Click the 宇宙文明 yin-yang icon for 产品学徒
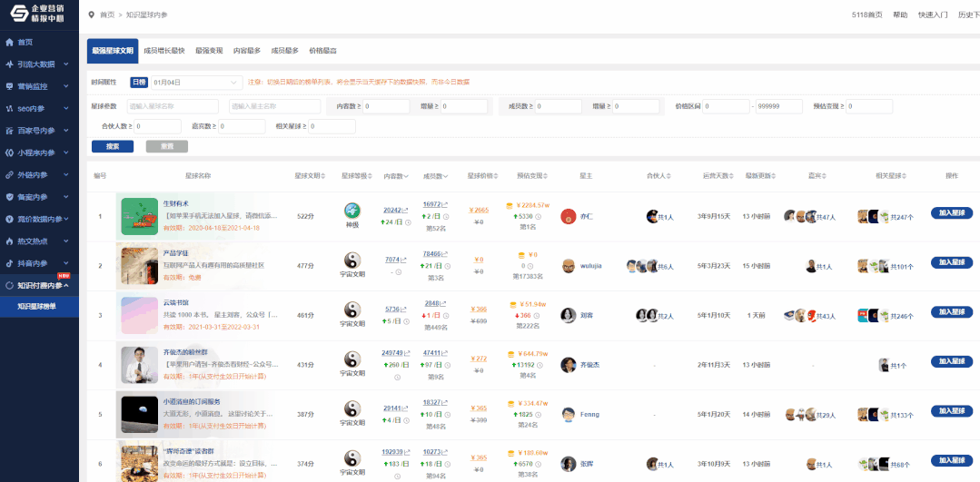The width and height of the screenshot is (980, 482). (353, 261)
